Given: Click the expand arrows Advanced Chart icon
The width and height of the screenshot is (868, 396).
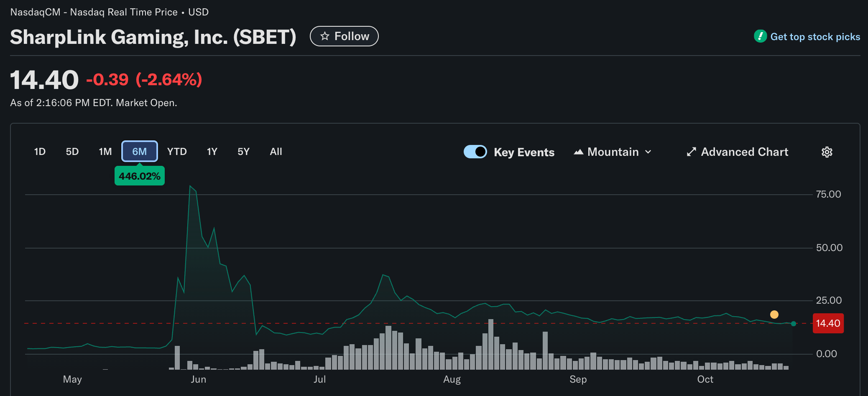Looking at the screenshot, I should pos(691,152).
